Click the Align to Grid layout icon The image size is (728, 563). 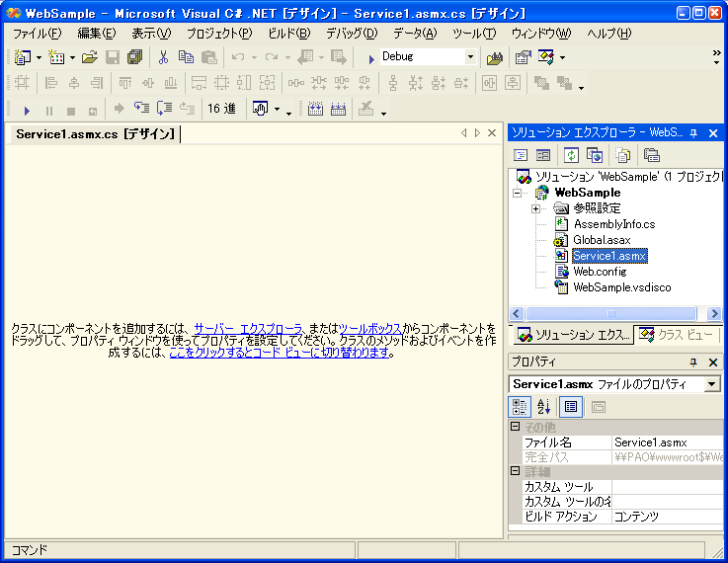(x=22, y=83)
